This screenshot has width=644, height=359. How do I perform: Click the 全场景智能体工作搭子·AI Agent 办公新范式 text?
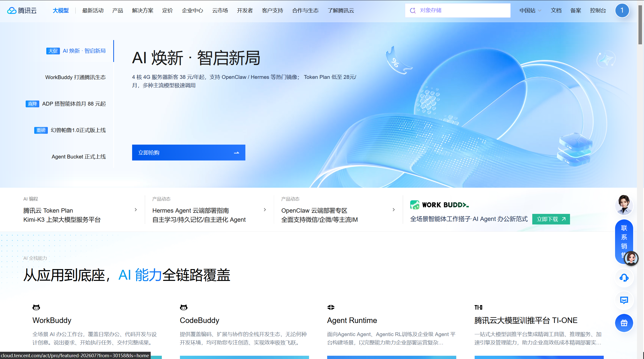tap(469, 219)
